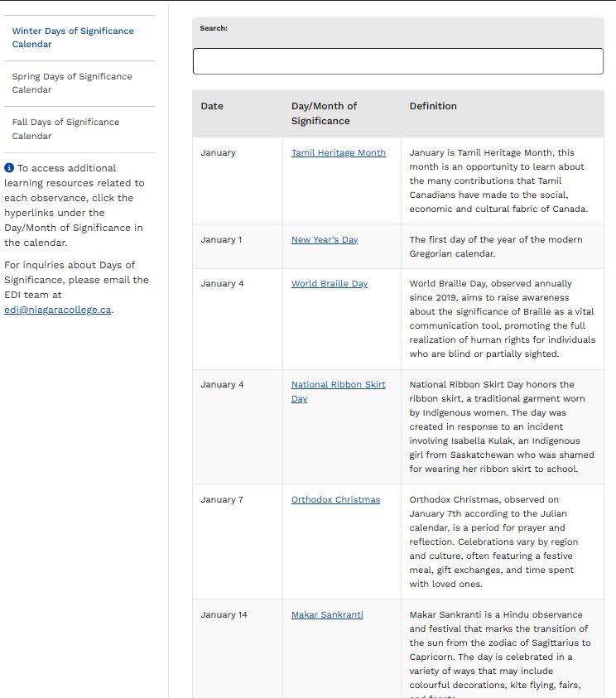Click the Day/Month of Significance header

coord(324,113)
